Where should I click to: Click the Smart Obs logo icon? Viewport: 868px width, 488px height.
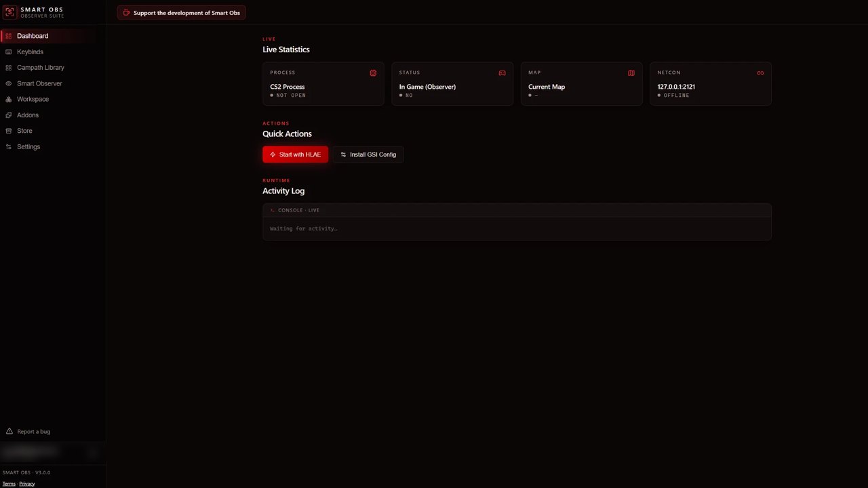click(9, 12)
